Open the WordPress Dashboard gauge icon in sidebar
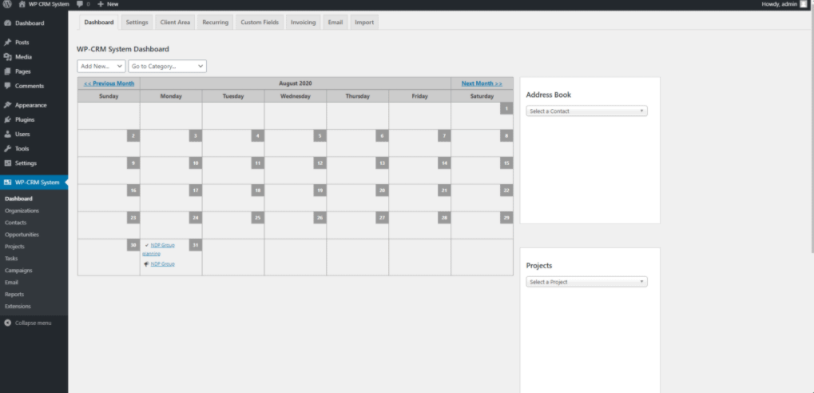 (x=7, y=23)
